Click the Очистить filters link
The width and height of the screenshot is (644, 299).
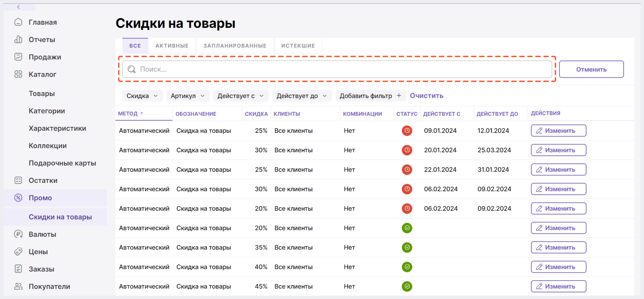click(x=426, y=96)
